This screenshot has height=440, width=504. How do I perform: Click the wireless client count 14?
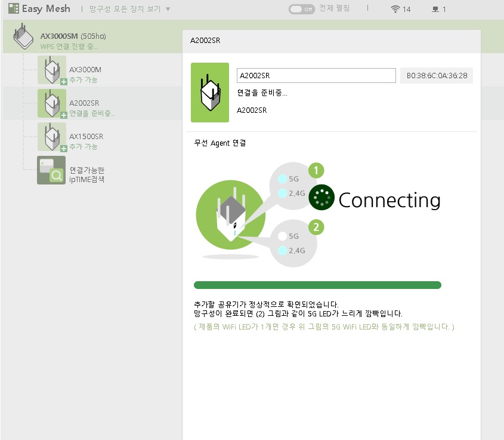[x=406, y=10]
